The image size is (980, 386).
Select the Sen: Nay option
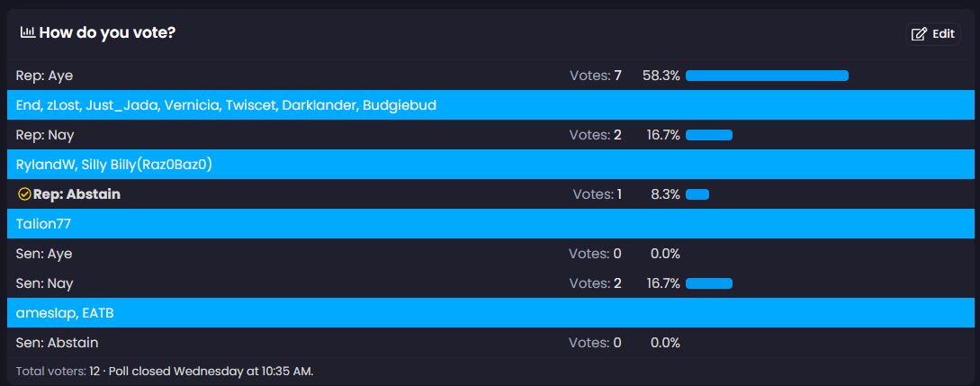[x=45, y=283]
